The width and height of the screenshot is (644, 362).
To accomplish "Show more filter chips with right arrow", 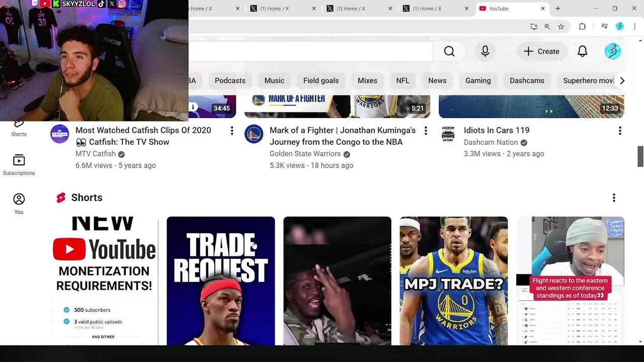I will point(622,80).
